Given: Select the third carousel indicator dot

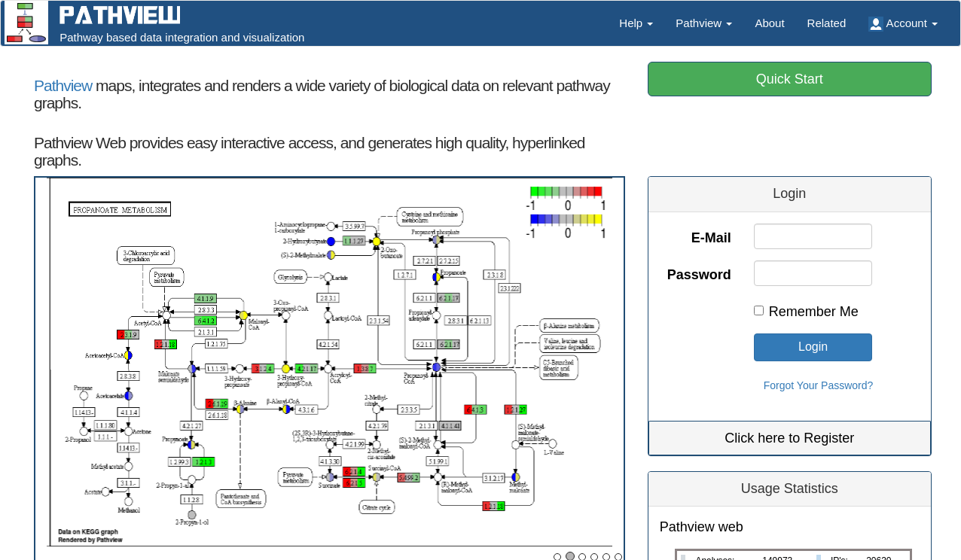Looking at the screenshot, I should click(x=582, y=557).
